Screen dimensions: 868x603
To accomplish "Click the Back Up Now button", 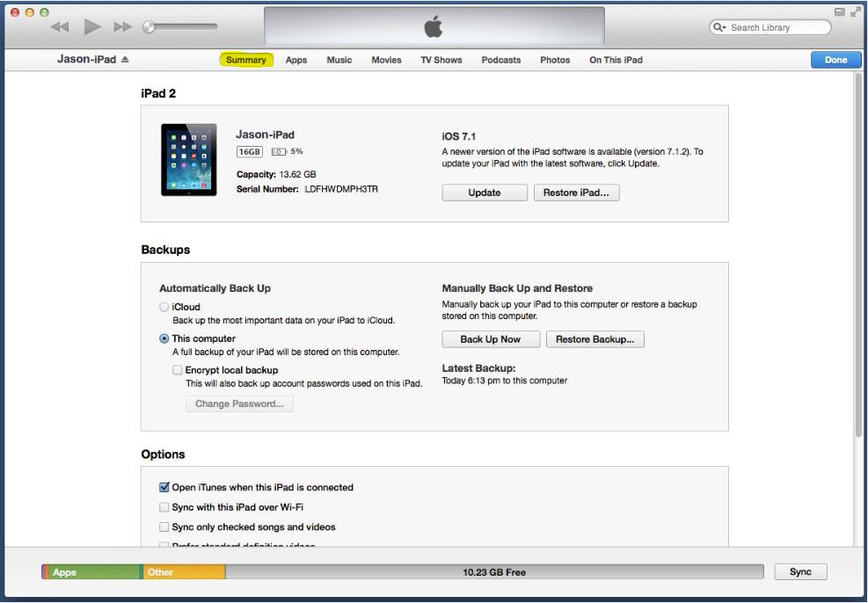I will (491, 339).
